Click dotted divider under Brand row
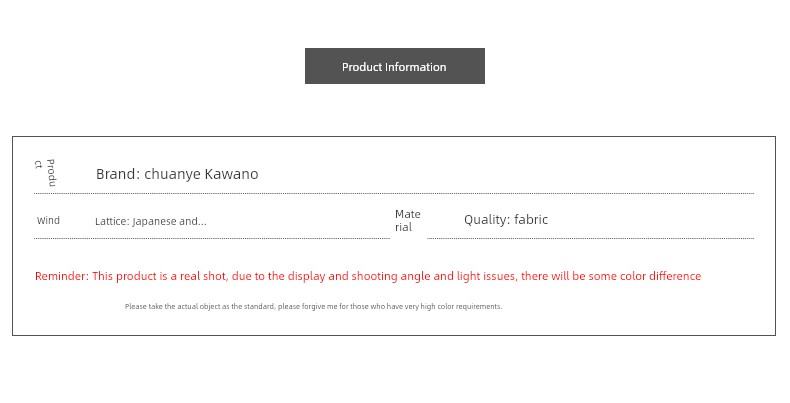The height and width of the screenshot is (403, 790). point(394,193)
